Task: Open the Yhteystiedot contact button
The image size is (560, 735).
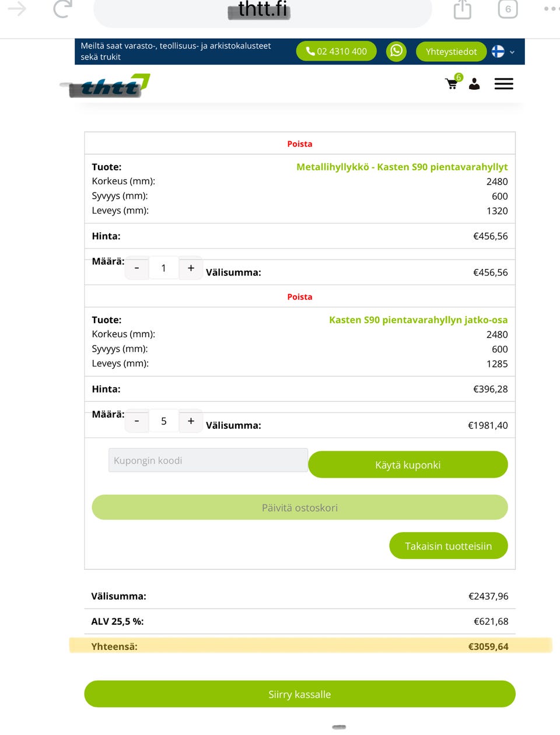Action: [x=451, y=51]
